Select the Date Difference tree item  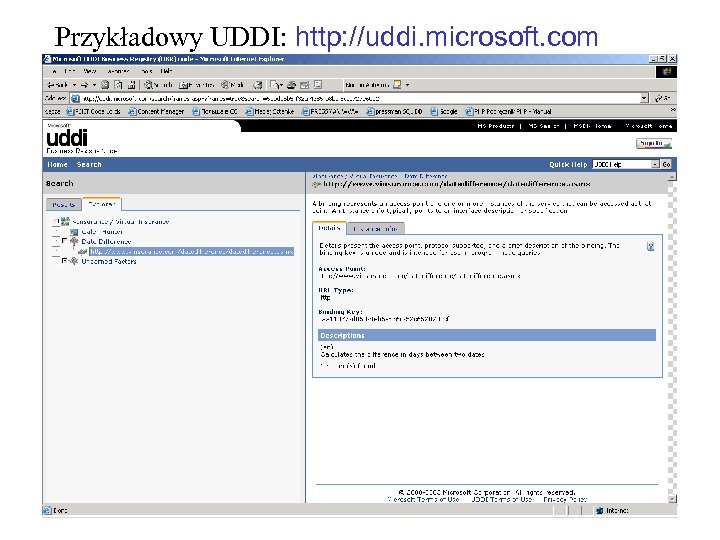(x=107, y=242)
